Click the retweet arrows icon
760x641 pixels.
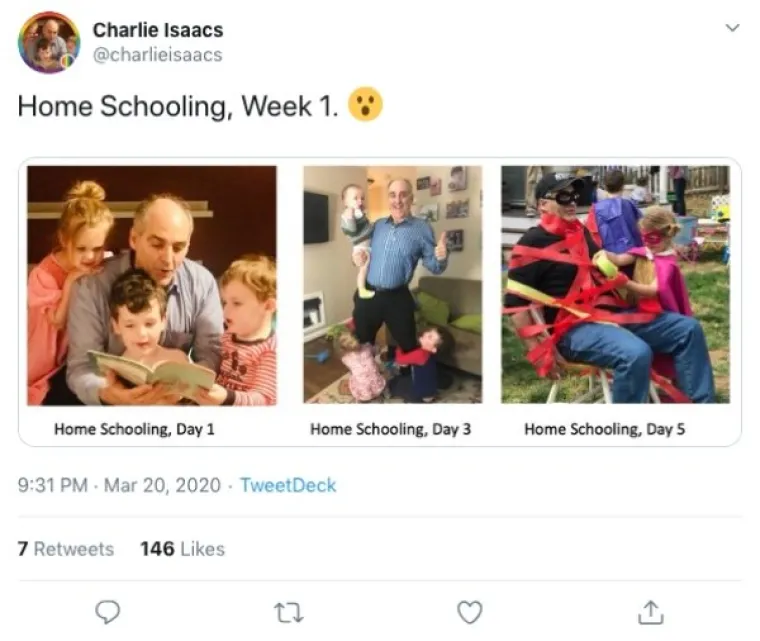click(289, 610)
